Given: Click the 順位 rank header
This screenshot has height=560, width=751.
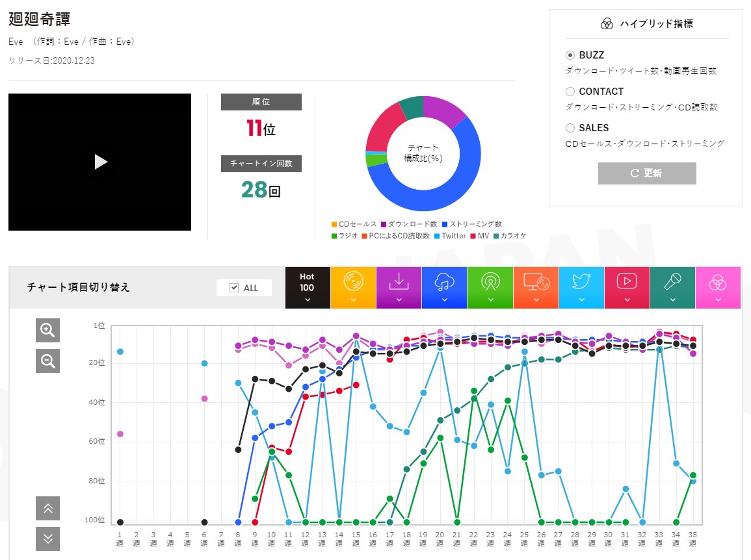Looking at the screenshot, I should pos(261,102).
